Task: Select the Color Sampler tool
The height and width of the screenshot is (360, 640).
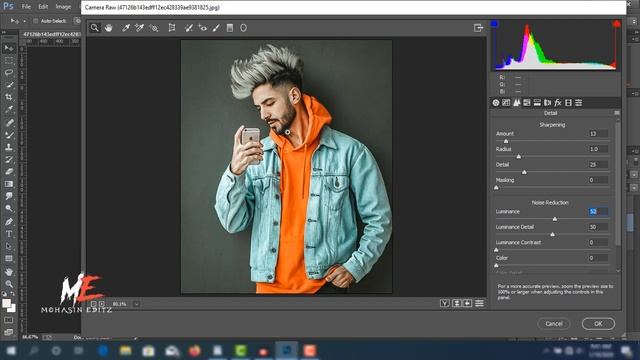Action: click(139, 28)
